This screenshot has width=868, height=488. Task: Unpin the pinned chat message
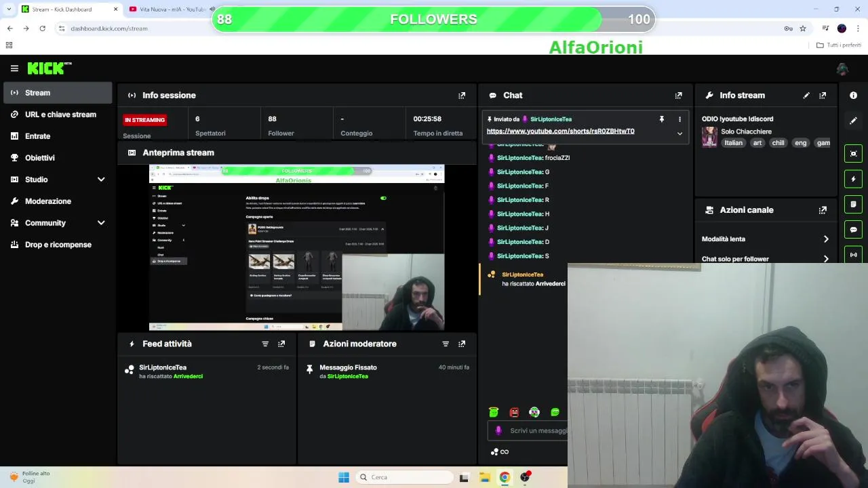(x=662, y=119)
